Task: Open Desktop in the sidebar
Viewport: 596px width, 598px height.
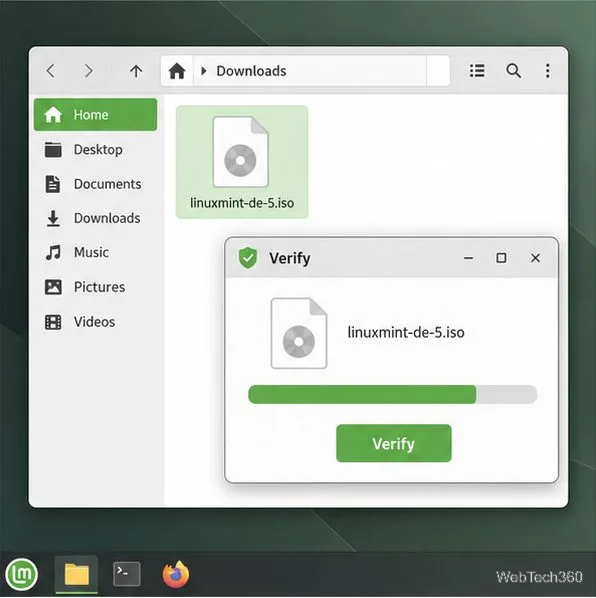Action: point(95,150)
